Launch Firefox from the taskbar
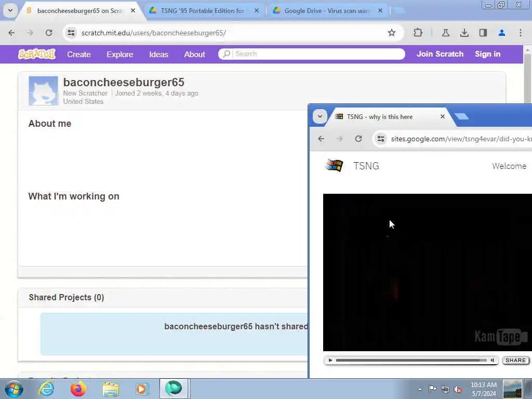This screenshot has width=532, height=399. coord(78,389)
